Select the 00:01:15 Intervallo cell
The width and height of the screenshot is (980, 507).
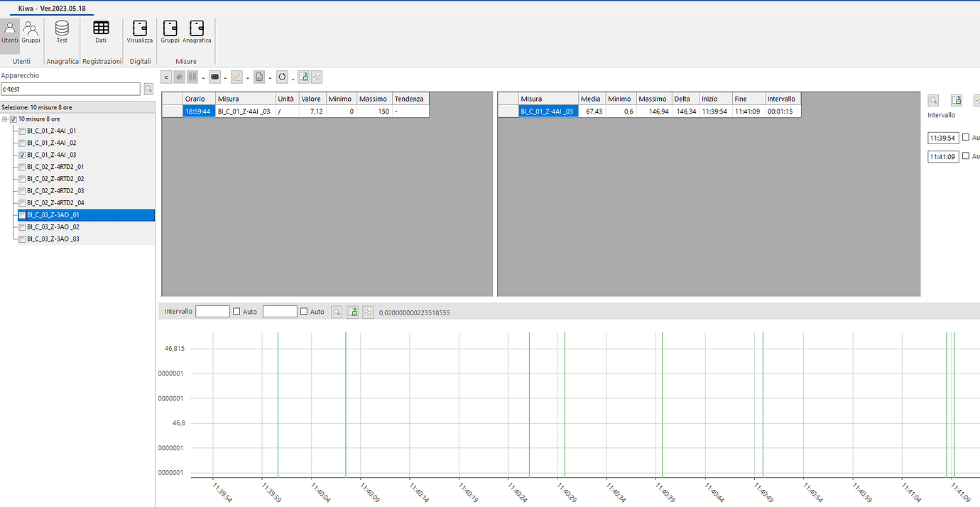pyautogui.click(x=783, y=111)
